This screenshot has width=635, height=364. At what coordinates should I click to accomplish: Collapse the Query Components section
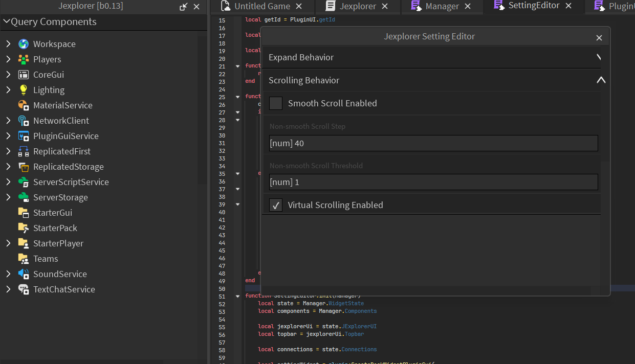click(x=7, y=22)
